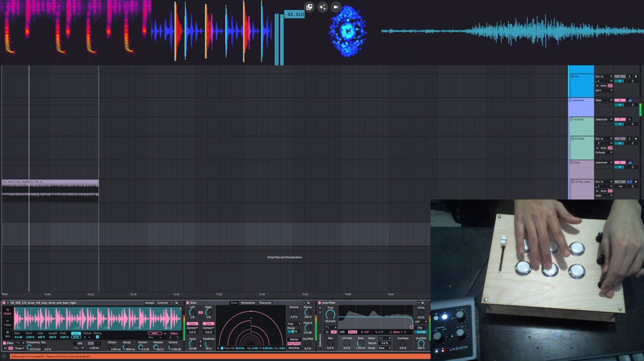Image resolution: width=644 pixels, height=361 pixels.
Task: Enable 1-Shot mode in Simpler
Action: 8,323
